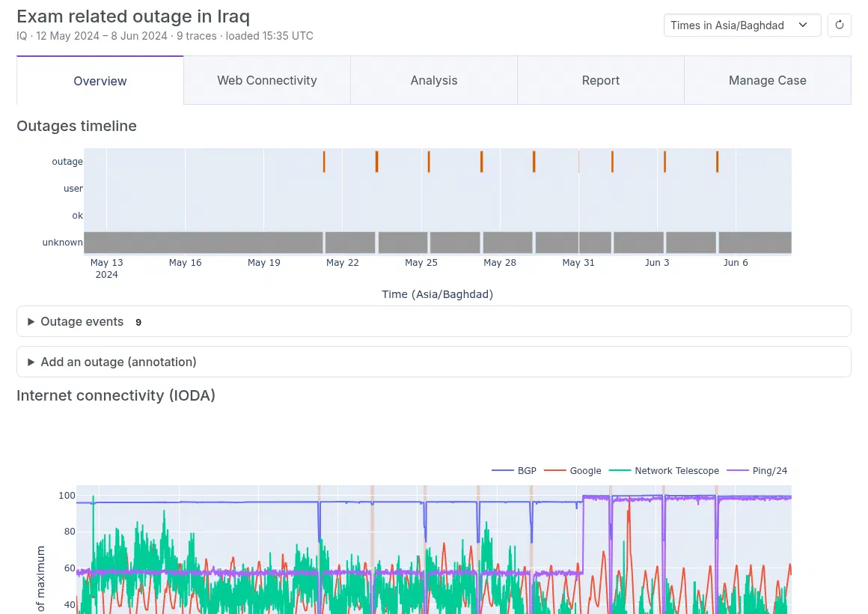Toggle the Google legend entry
This screenshot has width=868, height=614.
point(572,470)
